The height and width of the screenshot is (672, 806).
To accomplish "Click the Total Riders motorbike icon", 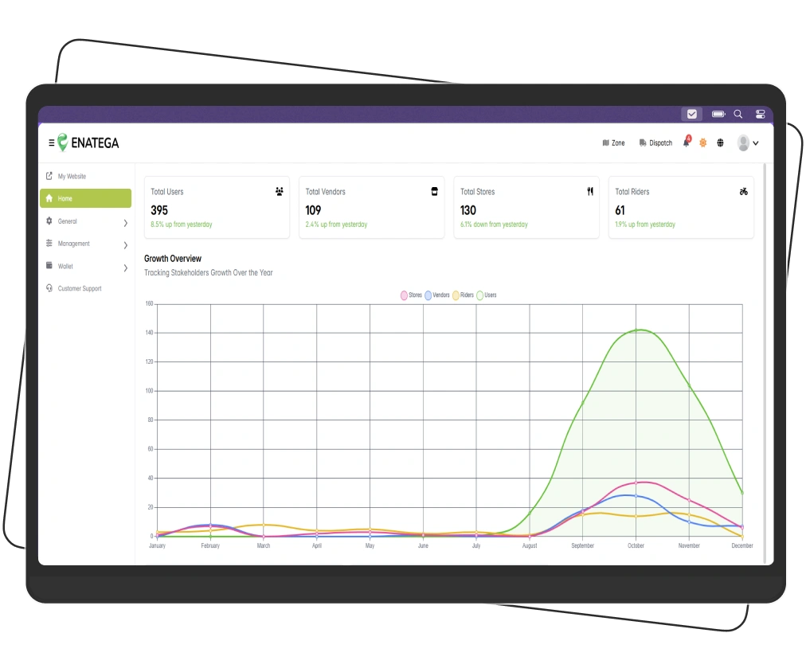I will 743,192.
